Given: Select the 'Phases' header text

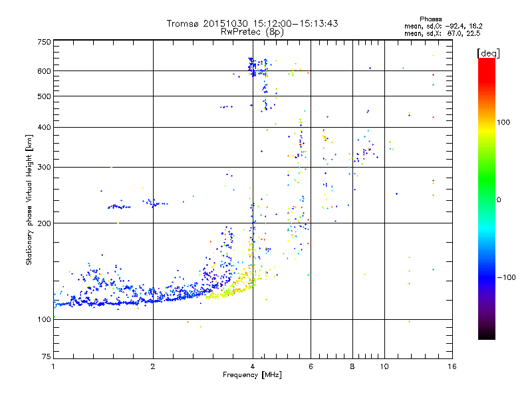Looking at the screenshot, I should pyautogui.click(x=430, y=19).
